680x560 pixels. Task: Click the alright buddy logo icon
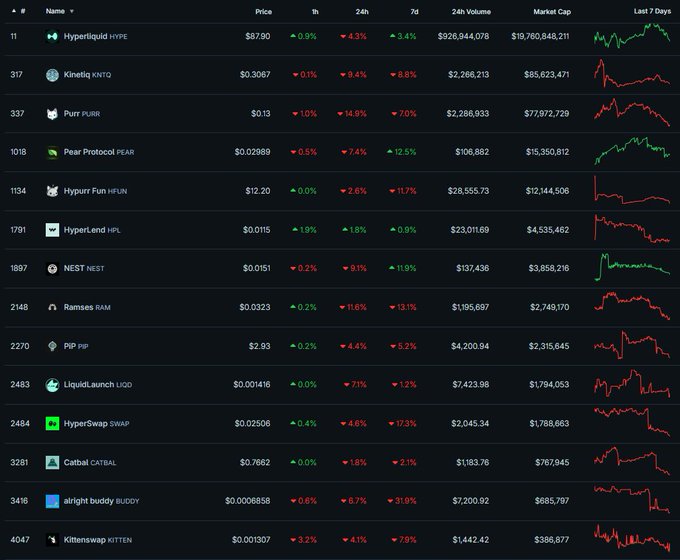(52, 501)
